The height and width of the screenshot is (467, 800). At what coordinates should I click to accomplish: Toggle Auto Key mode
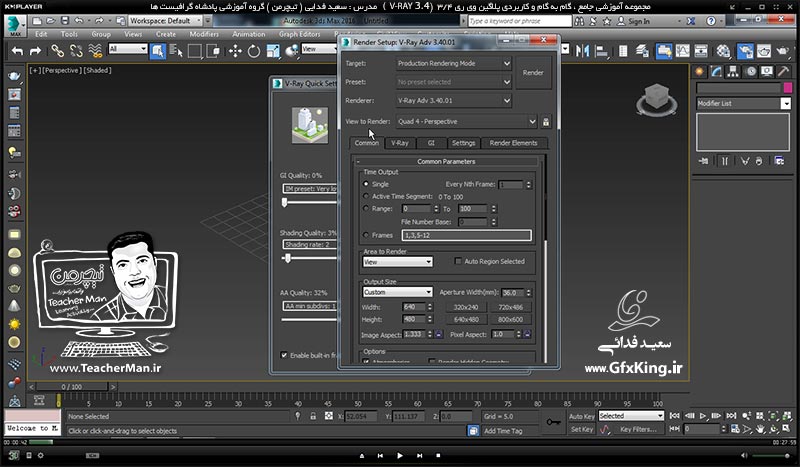582,416
